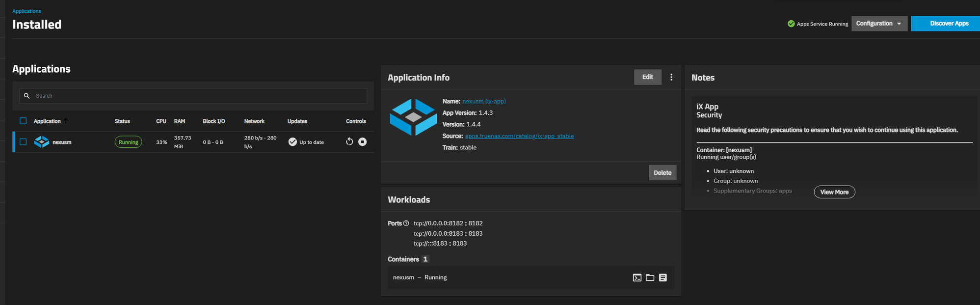This screenshot has width=980, height=305.
Task: Click Apps Service Running status text
Action: (x=822, y=24)
